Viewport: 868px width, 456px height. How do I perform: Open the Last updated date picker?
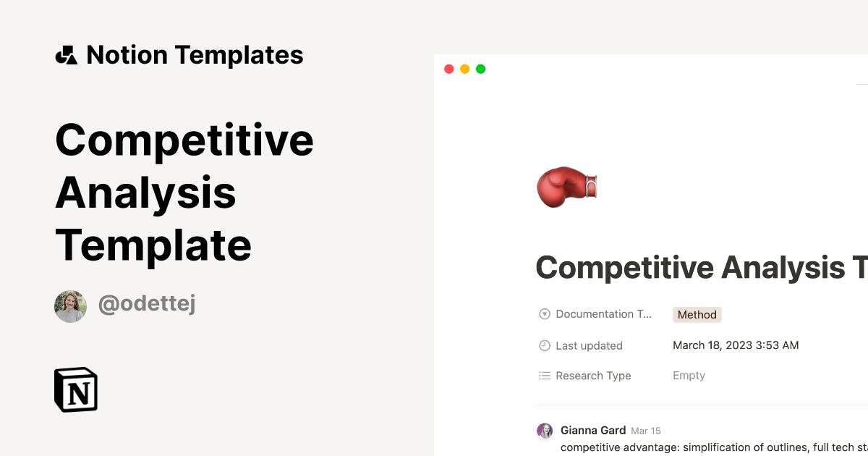click(x=736, y=345)
